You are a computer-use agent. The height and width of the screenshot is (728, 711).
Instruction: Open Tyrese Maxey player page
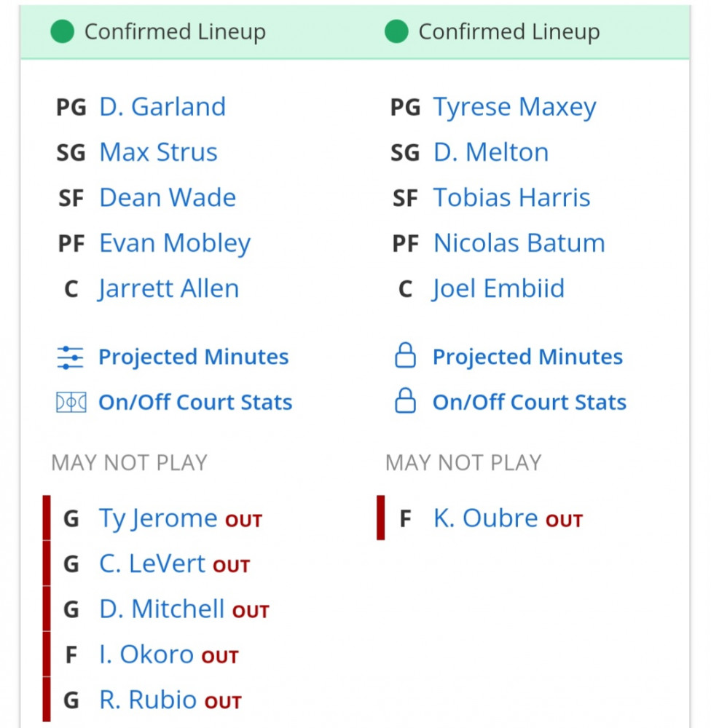(515, 108)
